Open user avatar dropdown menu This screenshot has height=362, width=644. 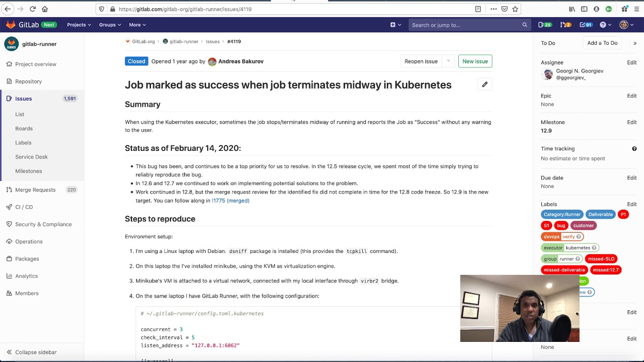tap(626, 25)
